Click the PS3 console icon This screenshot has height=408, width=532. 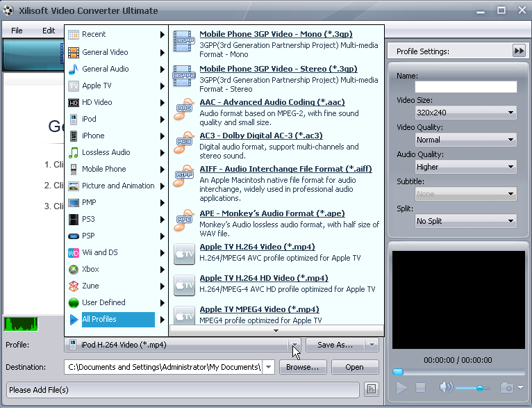click(x=74, y=219)
